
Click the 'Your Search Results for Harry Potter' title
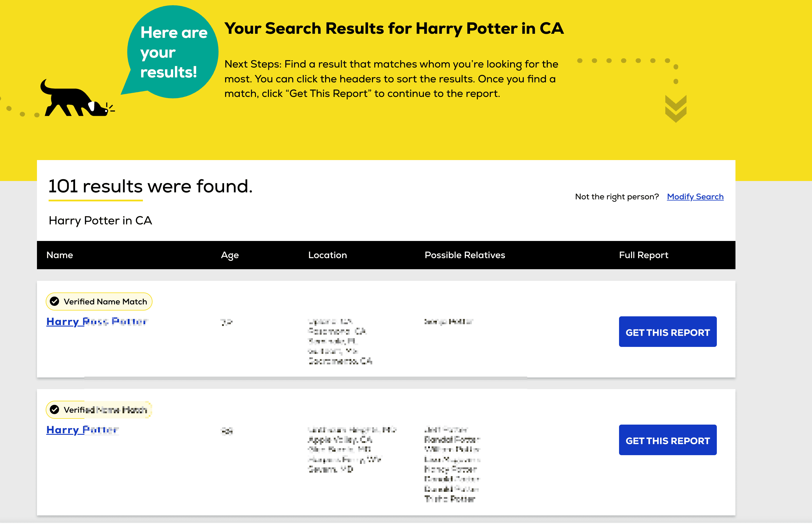394,28
